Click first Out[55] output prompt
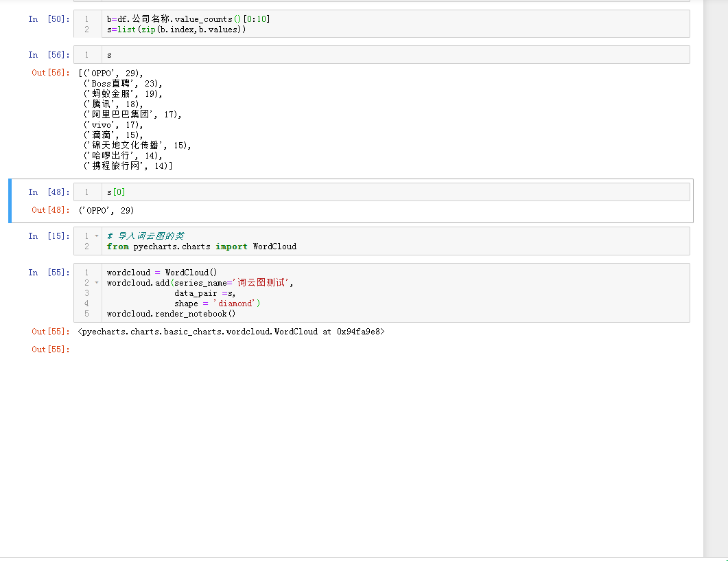Viewport: 728px width, 561px height. pyautogui.click(x=51, y=332)
